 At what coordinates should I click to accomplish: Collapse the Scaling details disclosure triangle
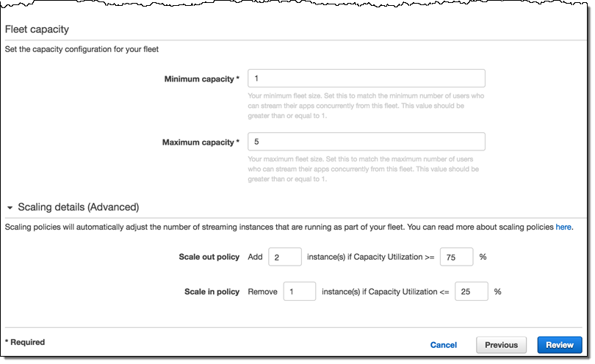coord(10,208)
